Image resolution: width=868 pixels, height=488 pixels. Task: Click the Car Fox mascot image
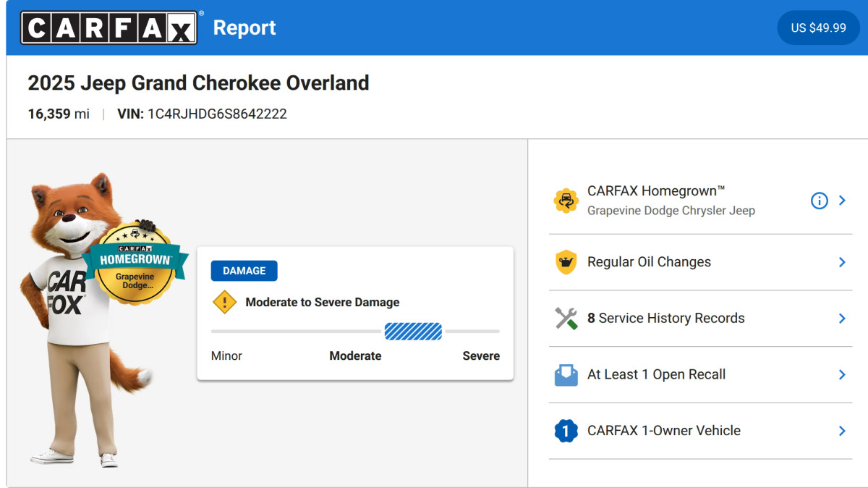pyautogui.click(x=87, y=319)
